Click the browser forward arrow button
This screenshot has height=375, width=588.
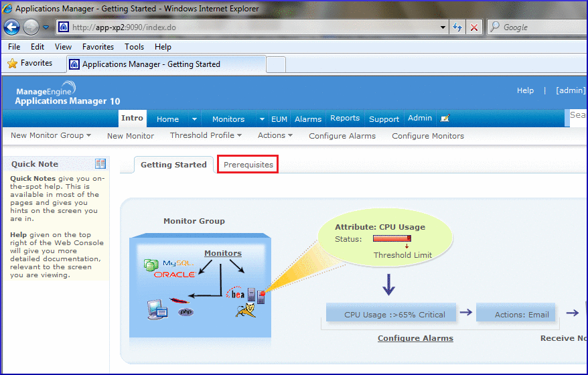(x=31, y=27)
